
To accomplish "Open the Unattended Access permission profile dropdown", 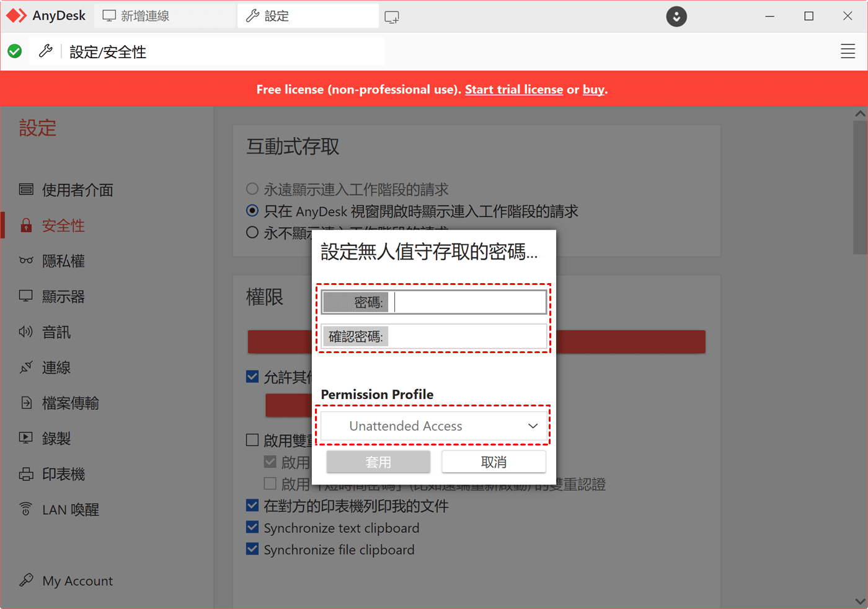I will coord(433,426).
